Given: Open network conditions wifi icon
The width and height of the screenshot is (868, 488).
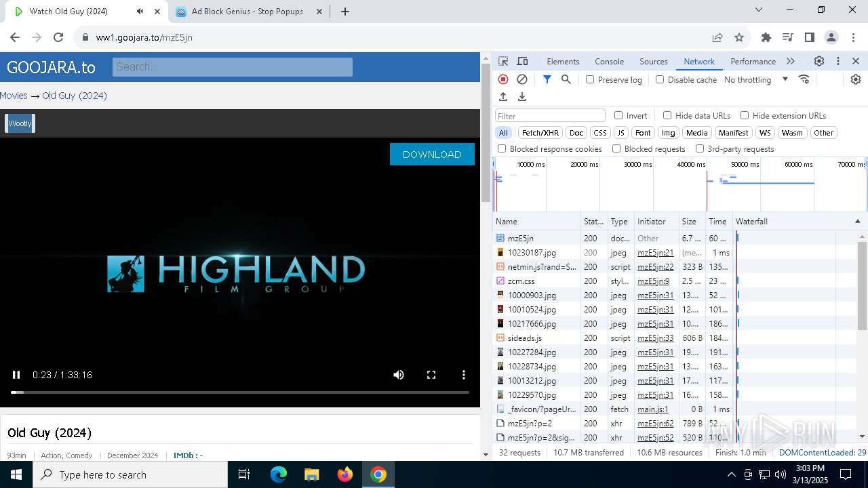Looking at the screenshot, I should (804, 79).
